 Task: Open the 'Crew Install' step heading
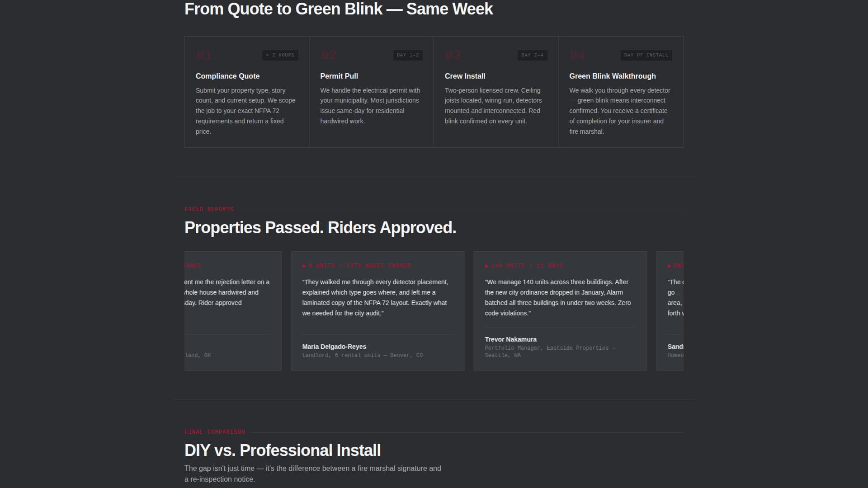(x=465, y=76)
